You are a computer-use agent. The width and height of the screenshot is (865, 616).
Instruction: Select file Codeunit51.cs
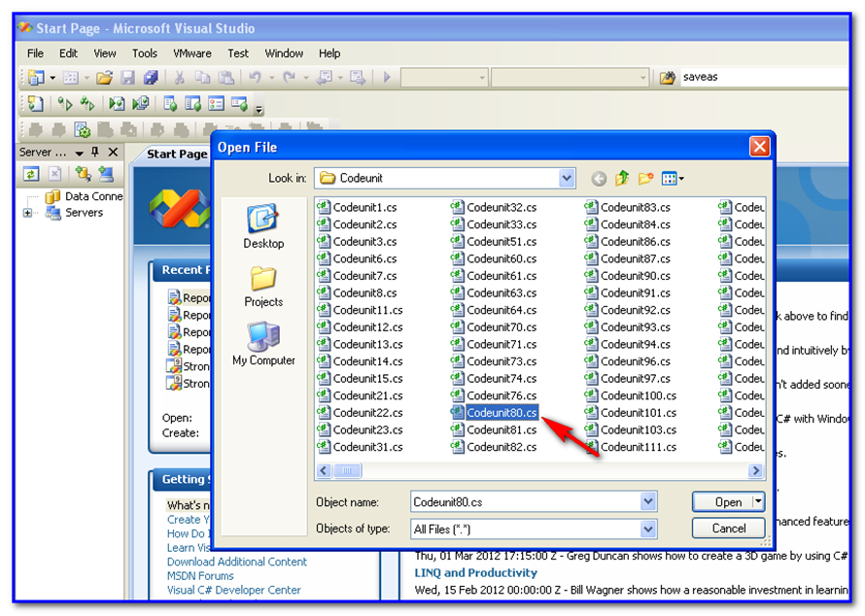pyautogui.click(x=494, y=242)
